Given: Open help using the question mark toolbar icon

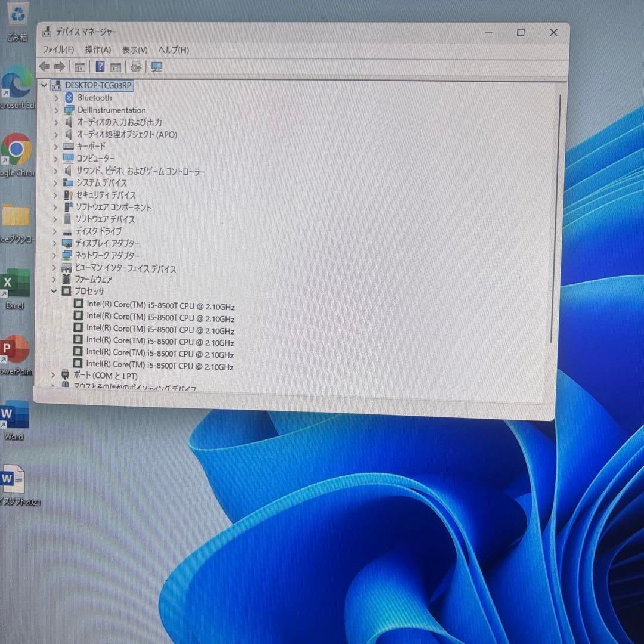Looking at the screenshot, I should tap(100, 66).
